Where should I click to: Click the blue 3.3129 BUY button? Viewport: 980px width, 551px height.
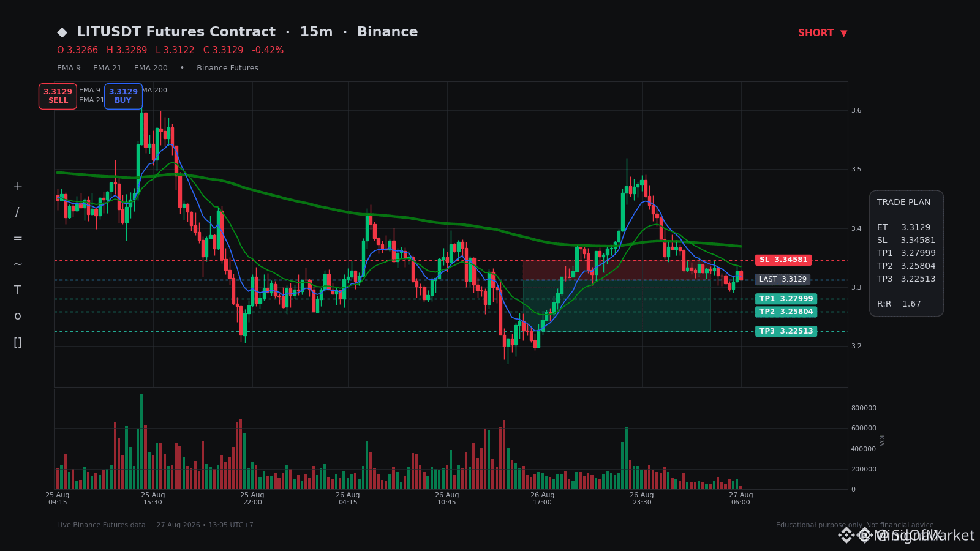tap(123, 96)
